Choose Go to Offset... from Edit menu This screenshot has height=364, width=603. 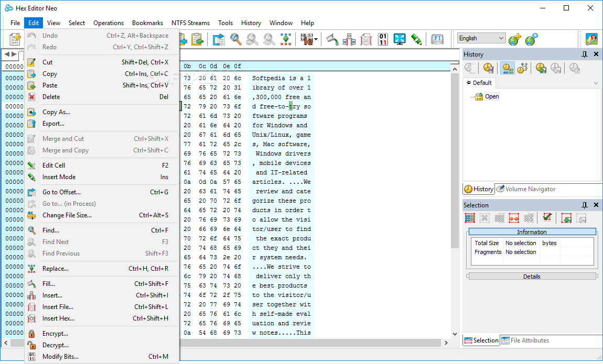[x=103, y=192]
